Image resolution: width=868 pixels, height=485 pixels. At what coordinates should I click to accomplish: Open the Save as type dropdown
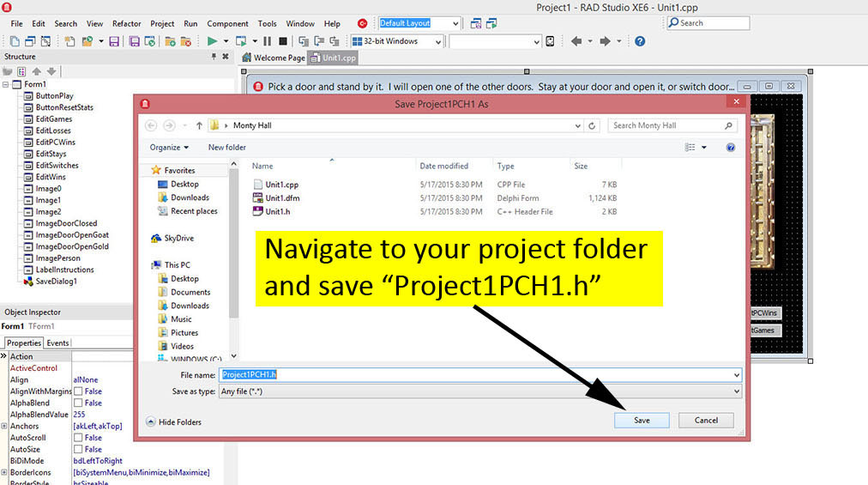(736, 391)
